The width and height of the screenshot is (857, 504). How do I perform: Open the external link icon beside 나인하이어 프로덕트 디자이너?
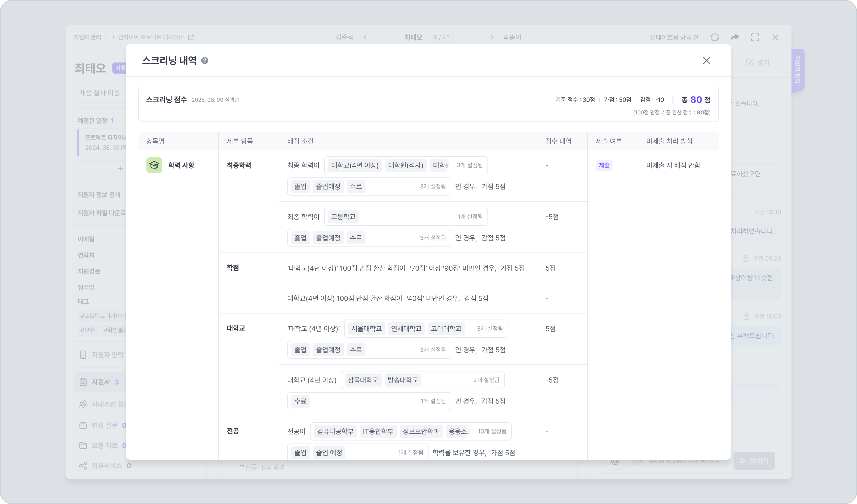(x=191, y=37)
